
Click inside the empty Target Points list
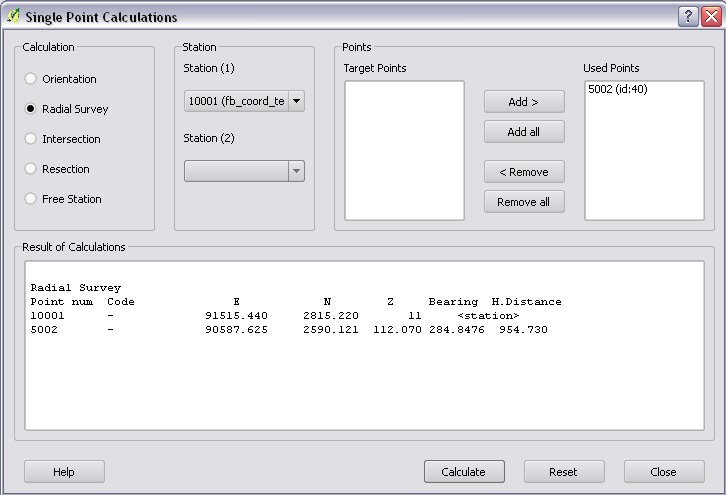coord(404,150)
